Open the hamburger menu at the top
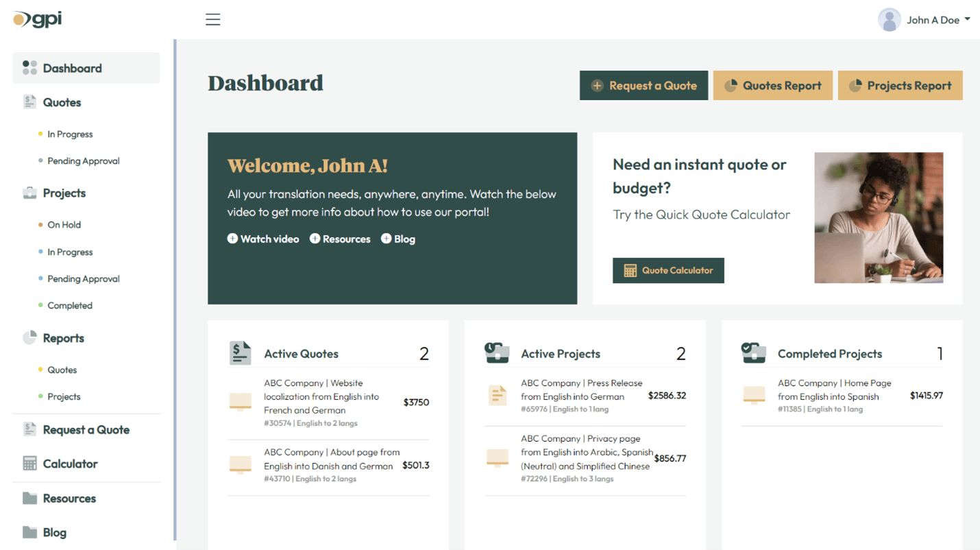 pyautogui.click(x=212, y=19)
